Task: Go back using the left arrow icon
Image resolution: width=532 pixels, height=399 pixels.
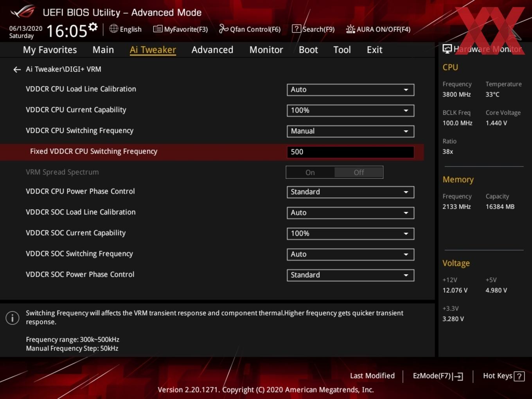Action: 17,70
